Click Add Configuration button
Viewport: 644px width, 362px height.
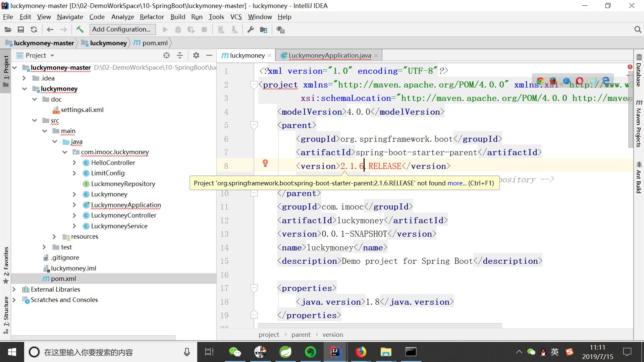[122, 29]
